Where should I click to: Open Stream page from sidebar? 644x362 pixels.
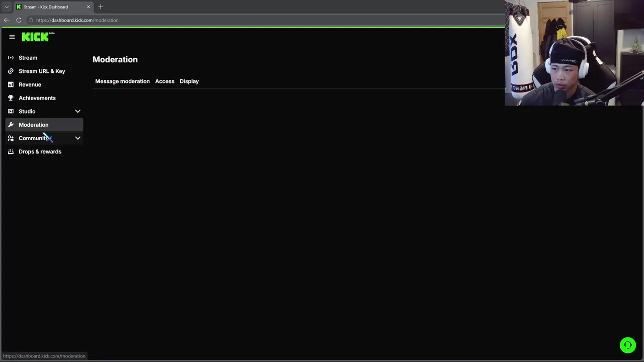(x=44, y=58)
